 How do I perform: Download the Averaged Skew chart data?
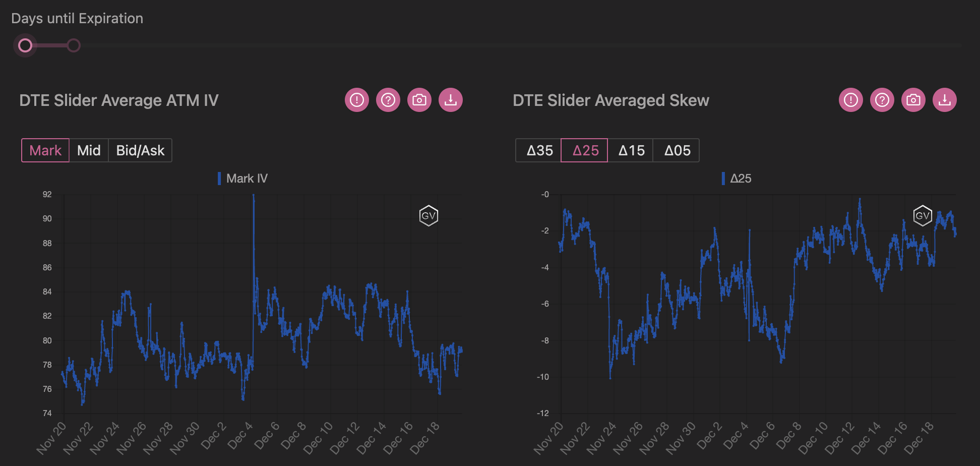(x=945, y=100)
